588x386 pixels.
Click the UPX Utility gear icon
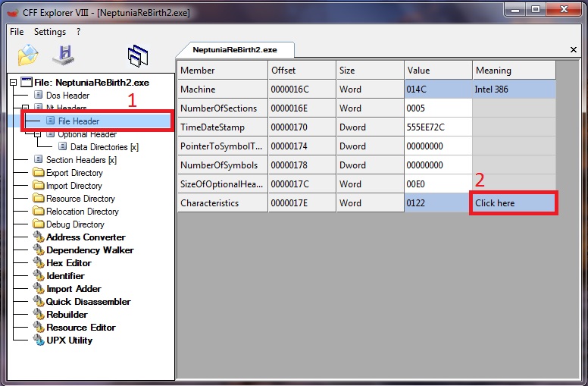[x=38, y=340]
